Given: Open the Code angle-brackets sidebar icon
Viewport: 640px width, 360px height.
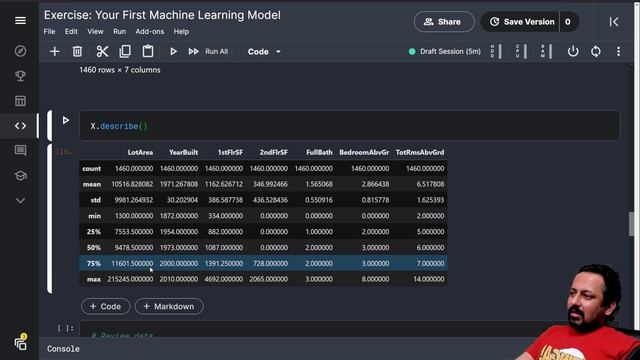Looking at the screenshot, I should click(20, 126).
